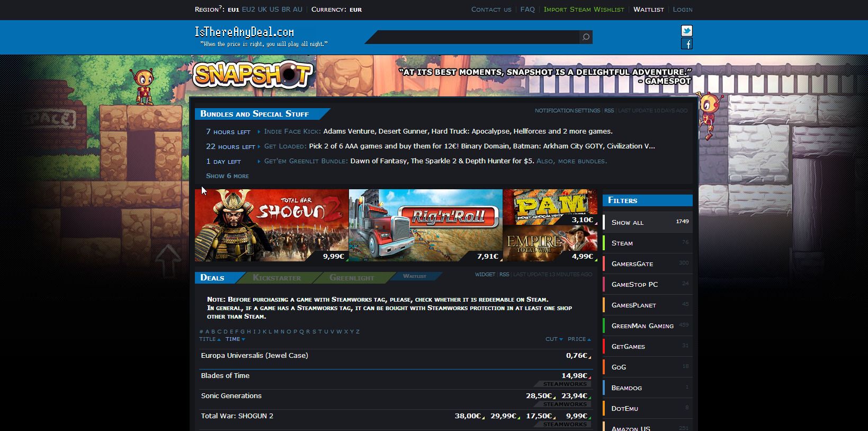Click Import Steam Wishlist
The height and width of the screenshot is (431, 868).
pos(584,10)
